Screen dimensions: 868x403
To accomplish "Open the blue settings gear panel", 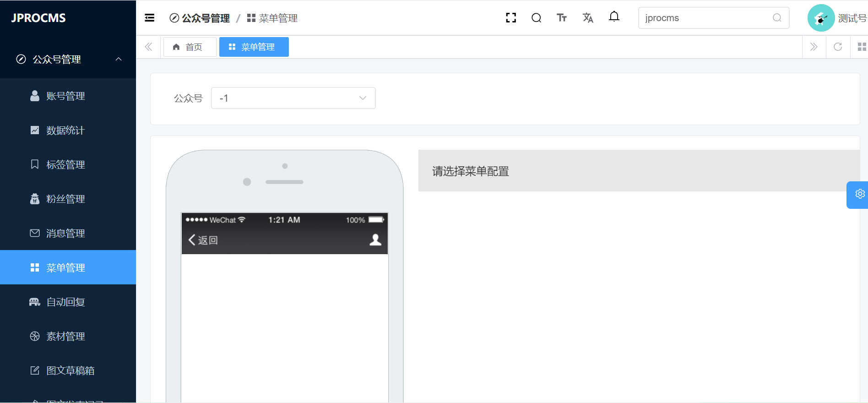I will [860, 194].
